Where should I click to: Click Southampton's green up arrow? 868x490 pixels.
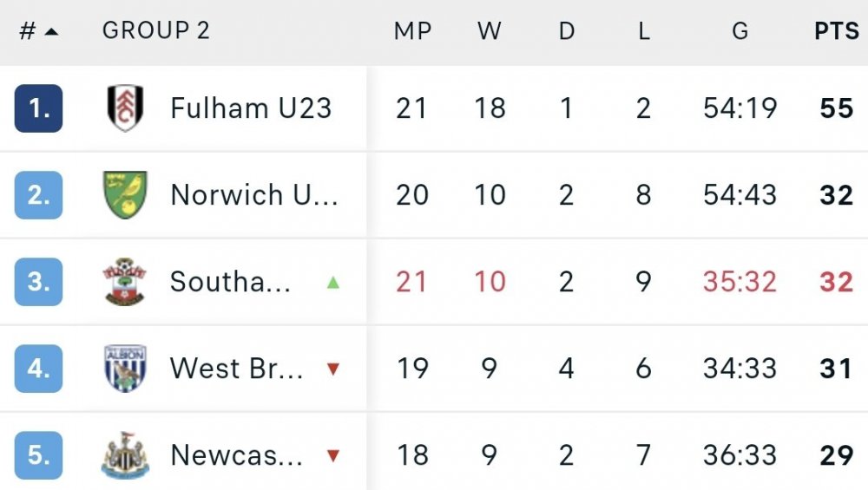tap(332, 282)
